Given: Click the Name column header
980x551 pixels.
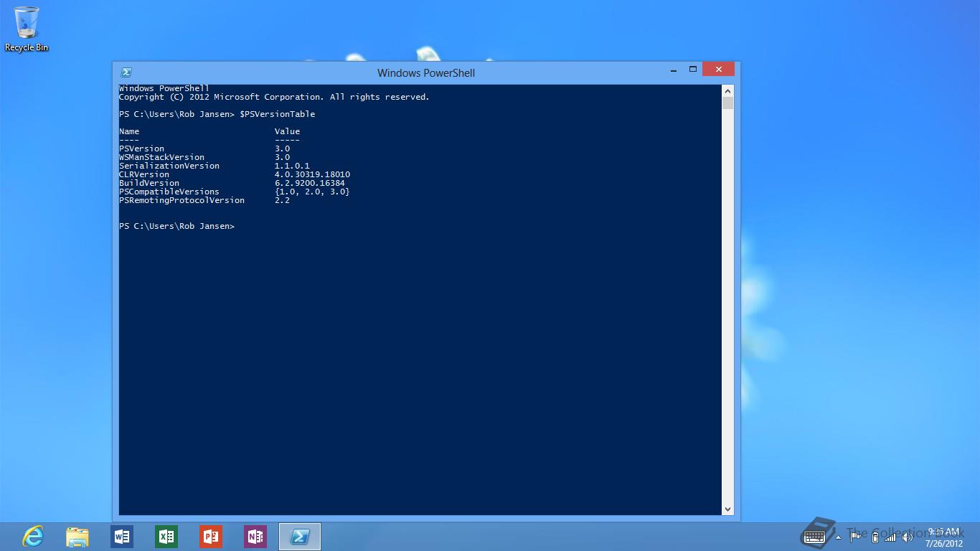Looking at the screenshot, I should tap(129, 131).
